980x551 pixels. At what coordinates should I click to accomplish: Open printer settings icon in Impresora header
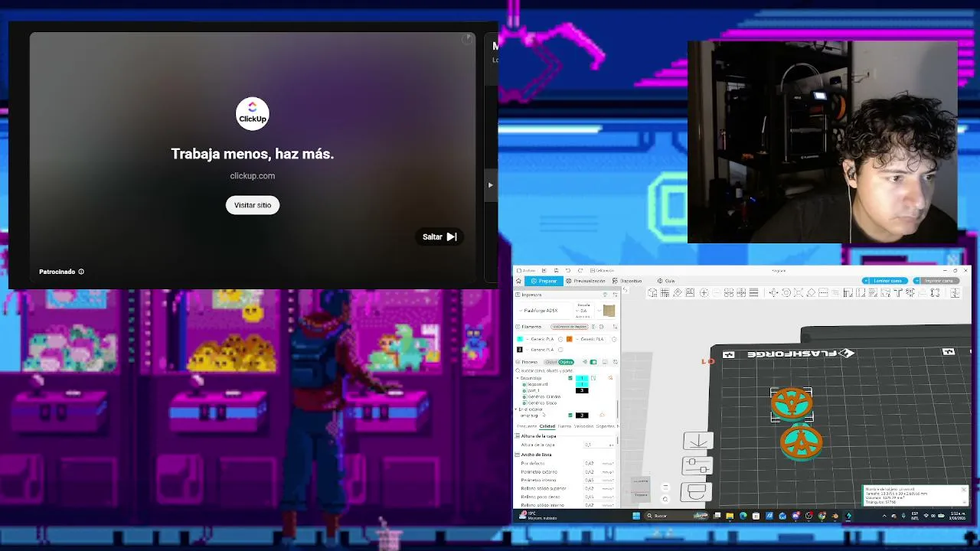(x=614, y=295)
